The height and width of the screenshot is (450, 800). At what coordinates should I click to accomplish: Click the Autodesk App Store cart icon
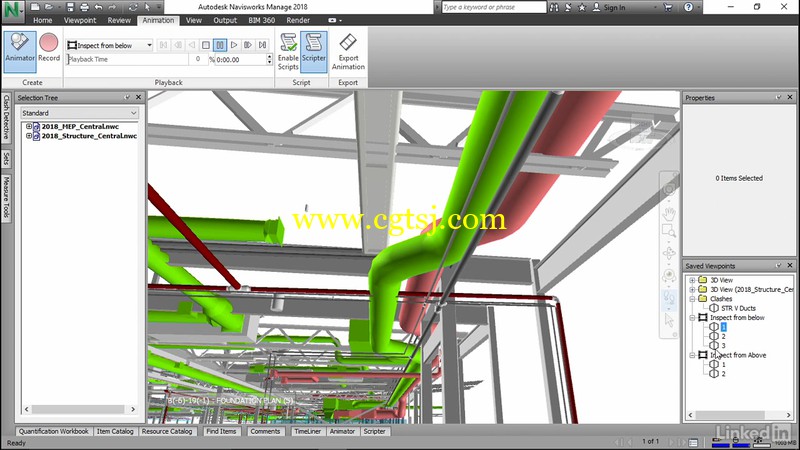(x=668, y=7)
